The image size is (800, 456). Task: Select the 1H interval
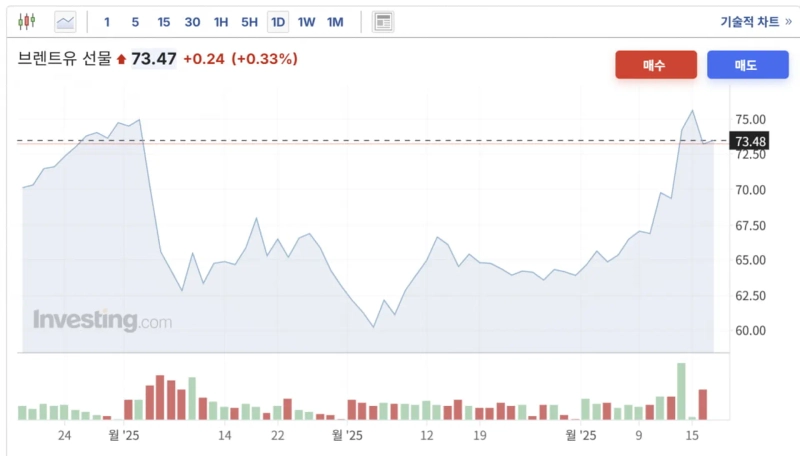[221, 21]
